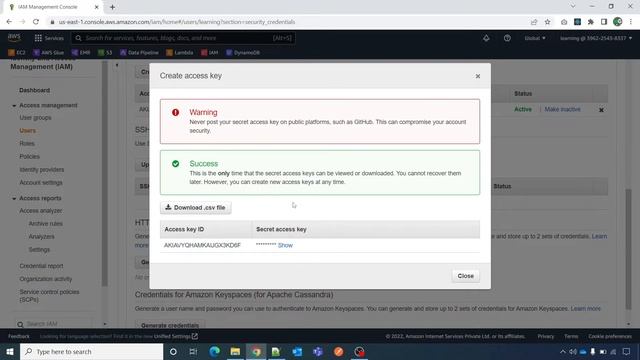This screenshot has width=640, height=360.
Task: Open Roles in the IAM sidebar
Action: click(27, 144)
